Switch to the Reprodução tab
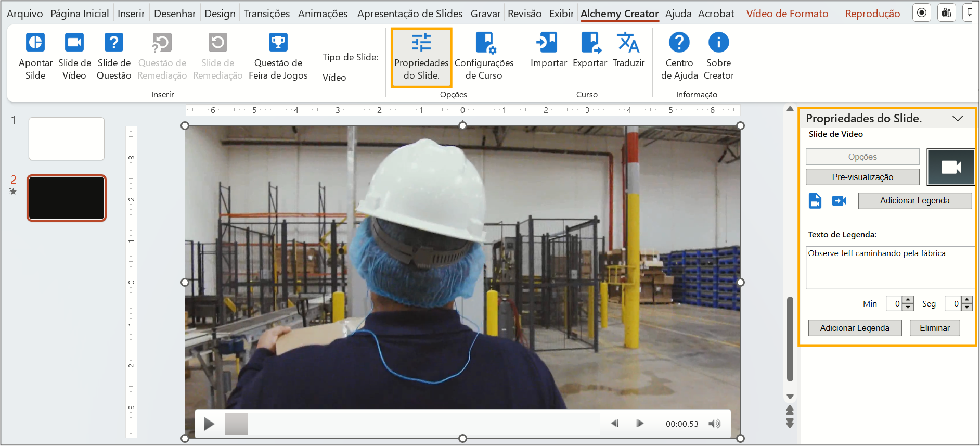980x446 pixels. [872, 14]
